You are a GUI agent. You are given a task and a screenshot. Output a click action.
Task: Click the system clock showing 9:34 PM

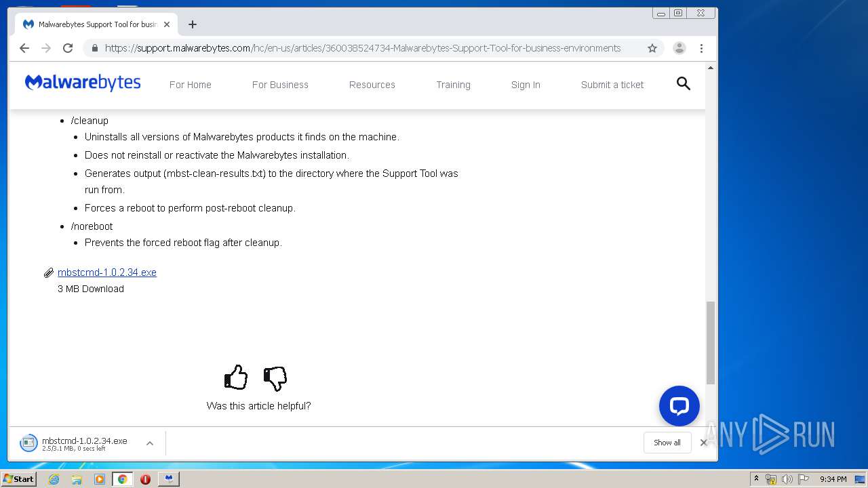(833, 479)
